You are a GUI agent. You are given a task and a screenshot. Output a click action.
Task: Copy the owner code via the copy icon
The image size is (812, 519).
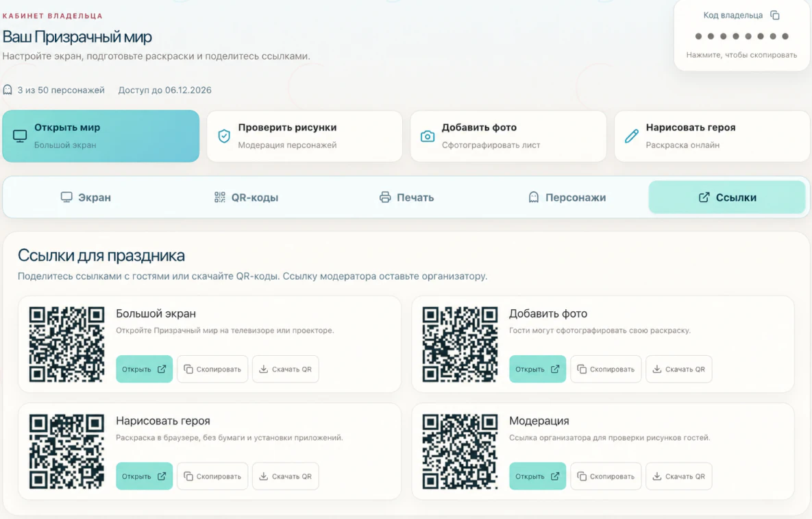click(775, 16)
